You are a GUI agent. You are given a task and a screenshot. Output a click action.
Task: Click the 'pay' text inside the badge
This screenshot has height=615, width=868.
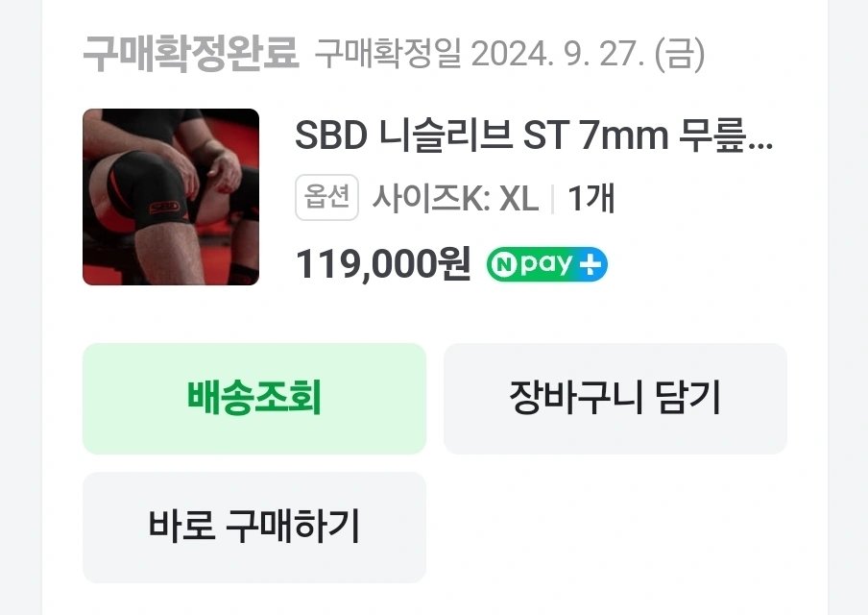point(545,265)
